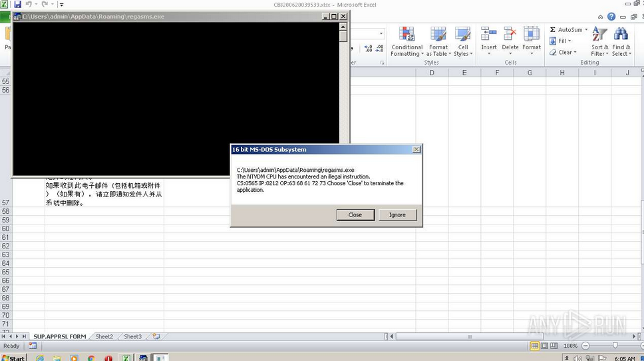Select row 60 header
Image resolution: width=644 pixels, height=361 pixels.
tap(5, 228)
